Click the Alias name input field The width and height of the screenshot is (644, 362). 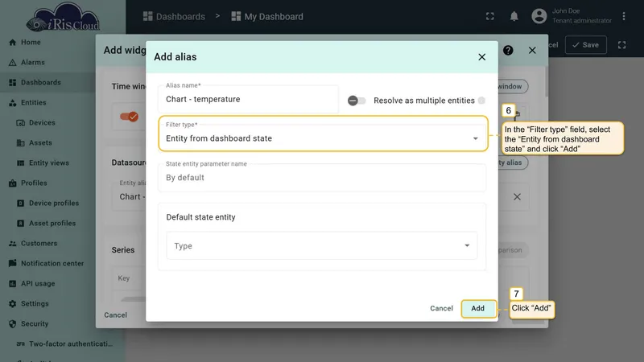pos(248,99)
